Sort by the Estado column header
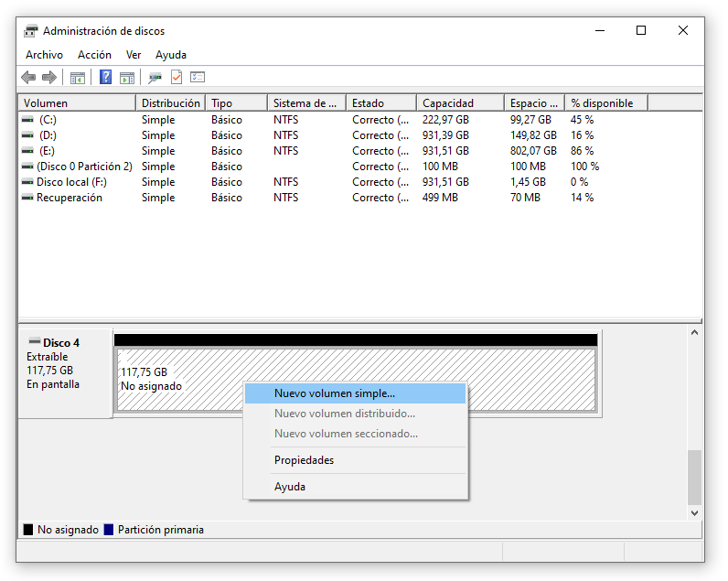Screen dimensions: 728x581 pyautogui.click(x=381, y=103)
